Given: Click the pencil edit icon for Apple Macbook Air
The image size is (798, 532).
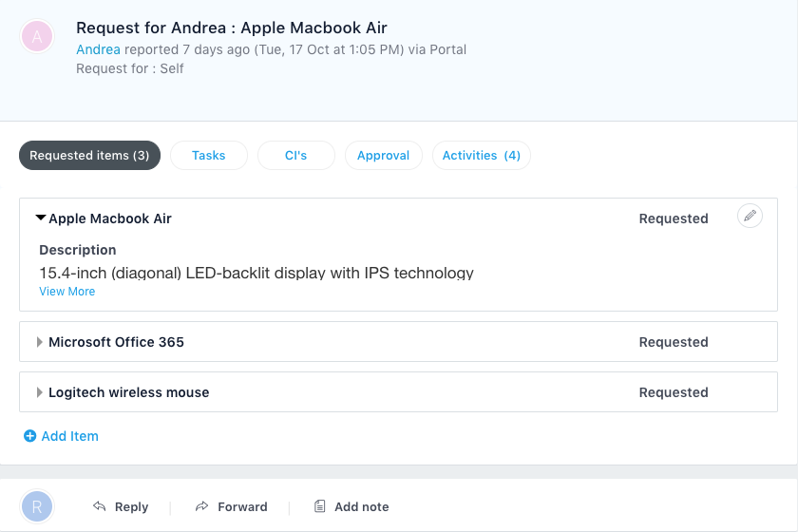Looking at the screenshot, I should click(750, 216).
